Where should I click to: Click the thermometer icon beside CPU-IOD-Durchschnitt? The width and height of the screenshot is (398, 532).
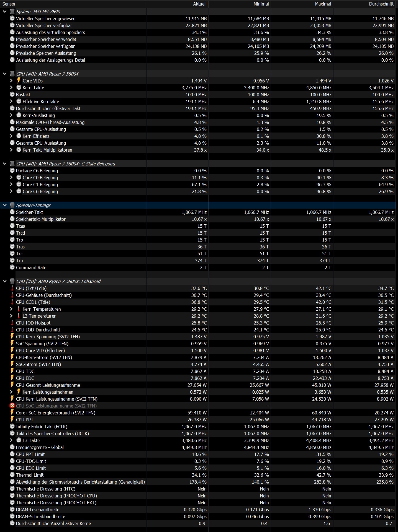pyautogui.click(x=12, y=329)
